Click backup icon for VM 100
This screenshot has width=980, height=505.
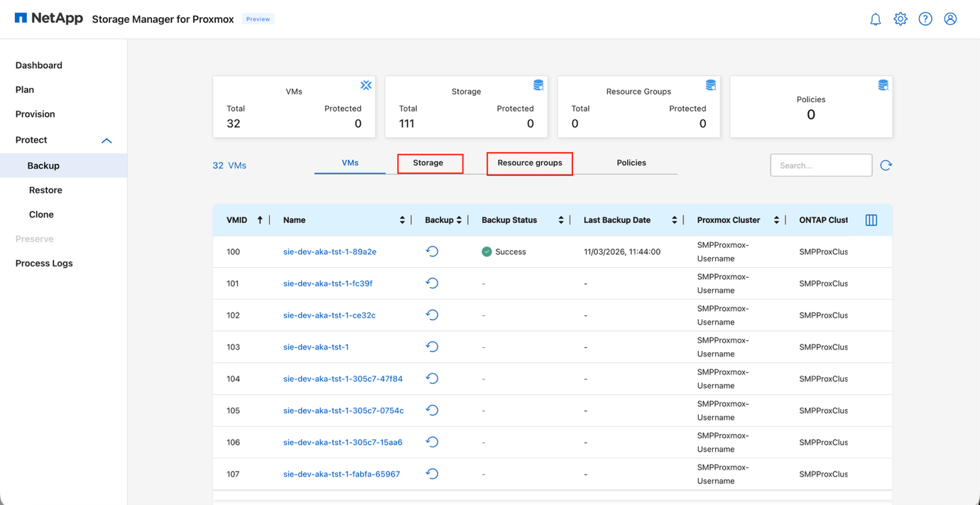click(432, 251)
